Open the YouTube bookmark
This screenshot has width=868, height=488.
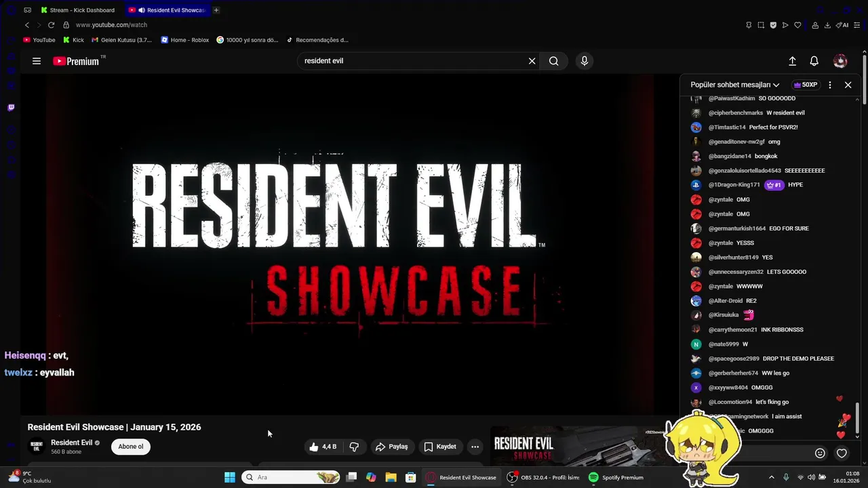(39, 40)
